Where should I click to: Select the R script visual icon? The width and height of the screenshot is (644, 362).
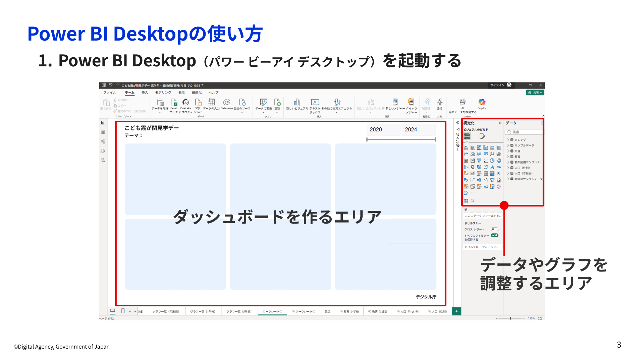499,174
